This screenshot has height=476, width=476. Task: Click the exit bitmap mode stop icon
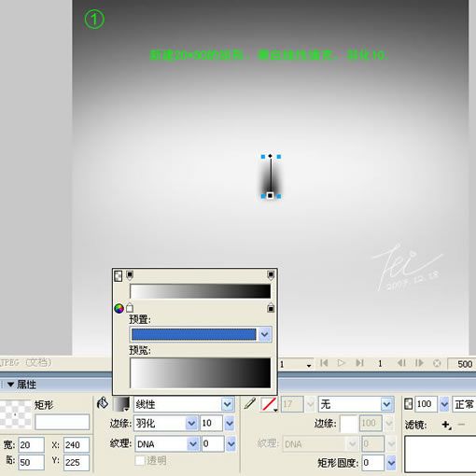(x=437, y=363)
